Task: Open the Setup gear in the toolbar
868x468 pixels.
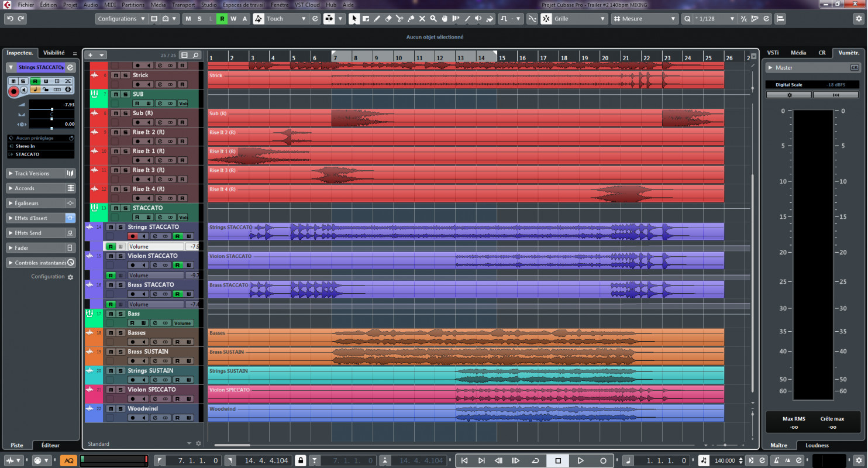Action: click(859, 19)
